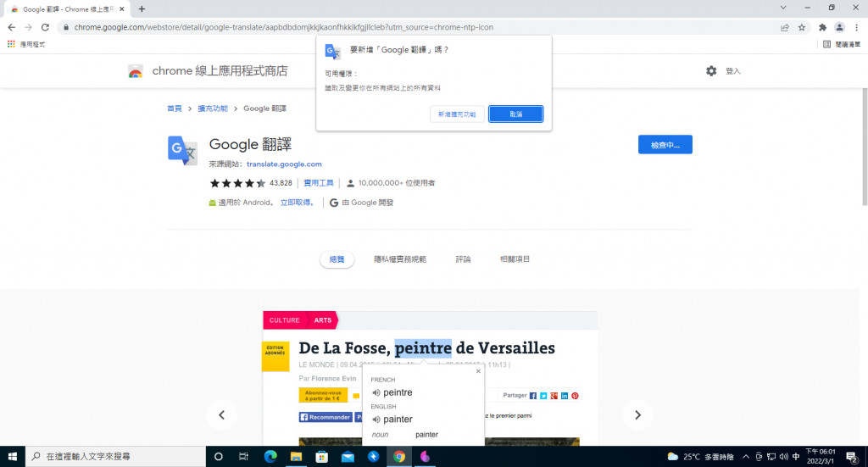Click the Google Translate extension icon

coord(182,151)
